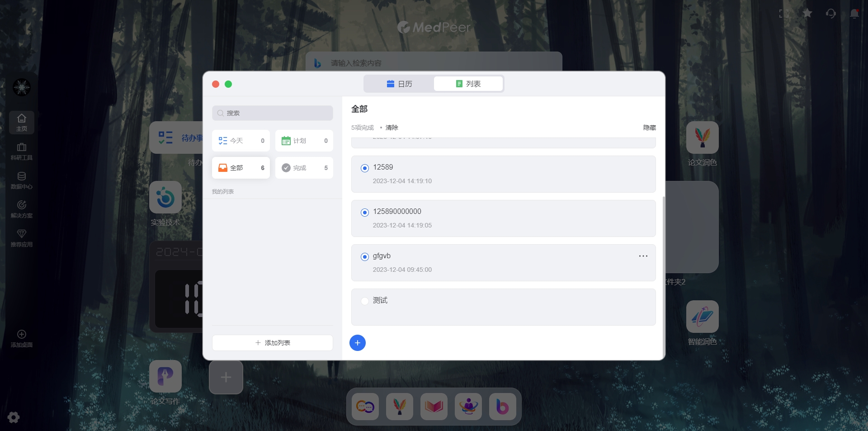Viewport: 868px width, 431px height.
Task: Click the user avatar in sidebar
Action: (x=22, y=87)
